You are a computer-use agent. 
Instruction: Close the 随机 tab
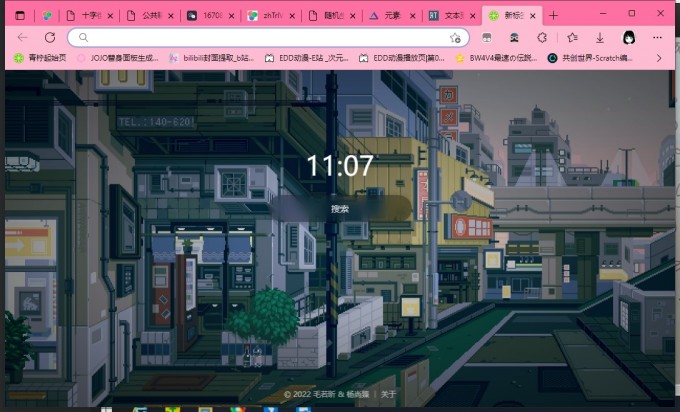[x=353, y=16]
